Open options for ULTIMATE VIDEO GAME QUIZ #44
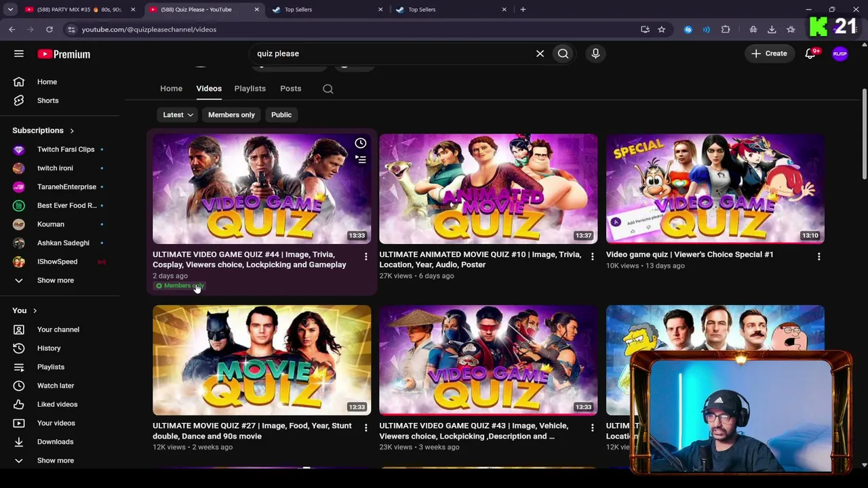 click(366, 257)
